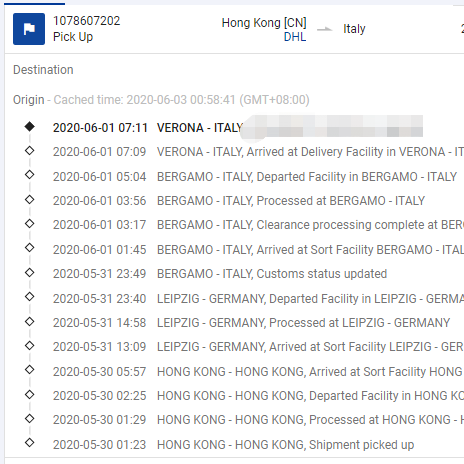Click the Cached time 2020-06-03 text
This screenshot has width=464, height=464.
pyautogui.click(x=182, y=100)
